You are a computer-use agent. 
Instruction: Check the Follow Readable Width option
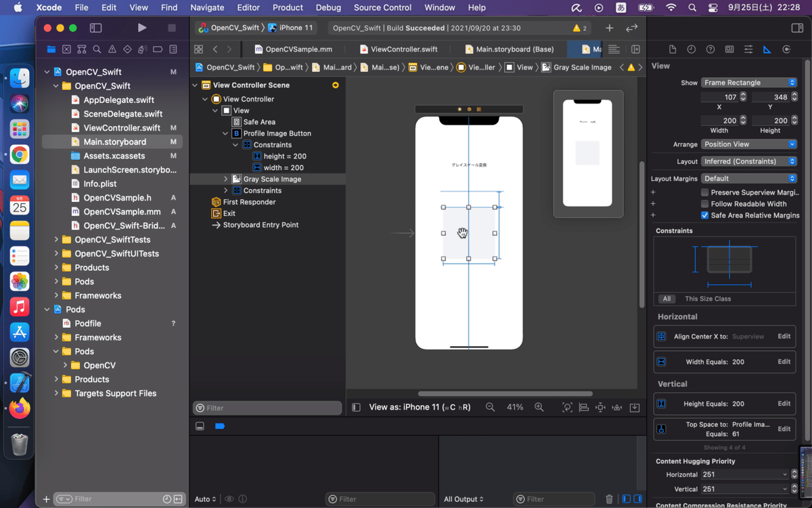(x=705, y=204)
